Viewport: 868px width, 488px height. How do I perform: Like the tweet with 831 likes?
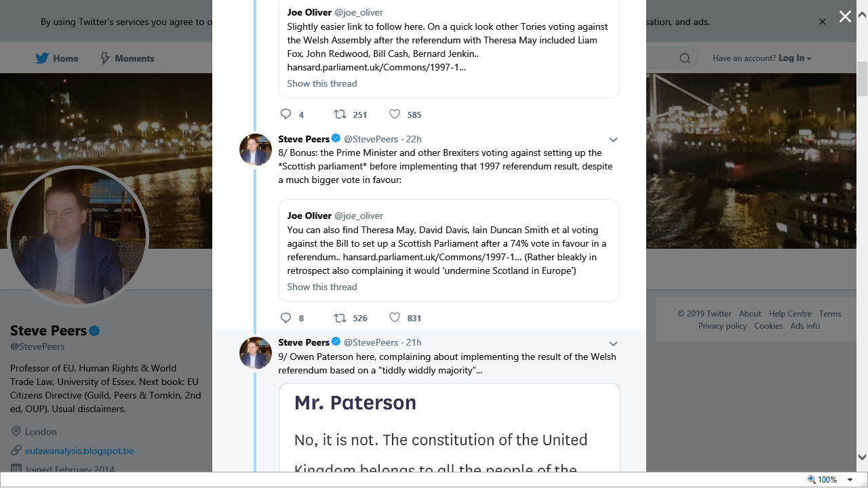click(395, 318)
